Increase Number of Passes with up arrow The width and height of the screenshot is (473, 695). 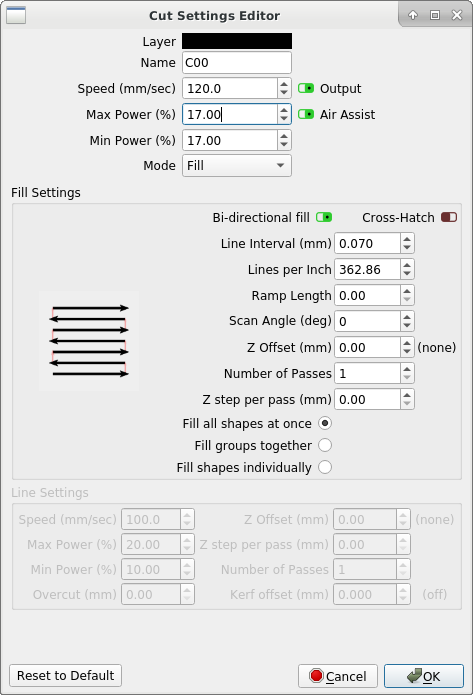point(407,369)
